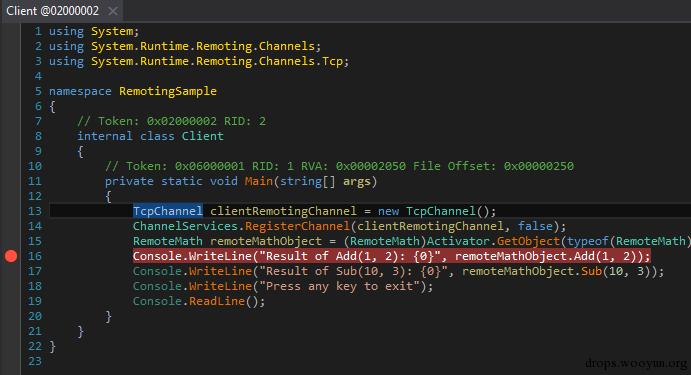Click Token 0x02000002 RID comment
The image size is (691, 375).
click(x=171, y=121)
